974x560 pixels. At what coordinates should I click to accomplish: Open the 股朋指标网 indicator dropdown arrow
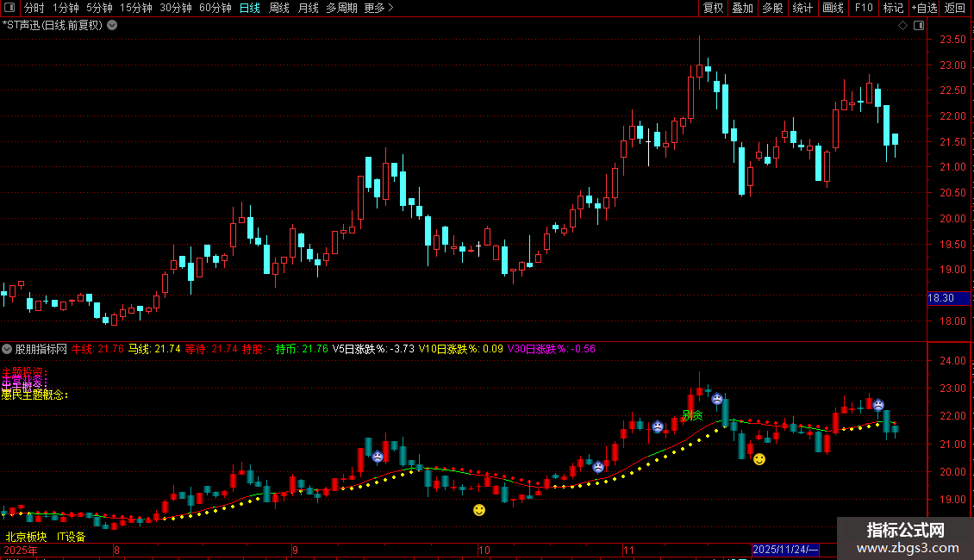point(7,349)
